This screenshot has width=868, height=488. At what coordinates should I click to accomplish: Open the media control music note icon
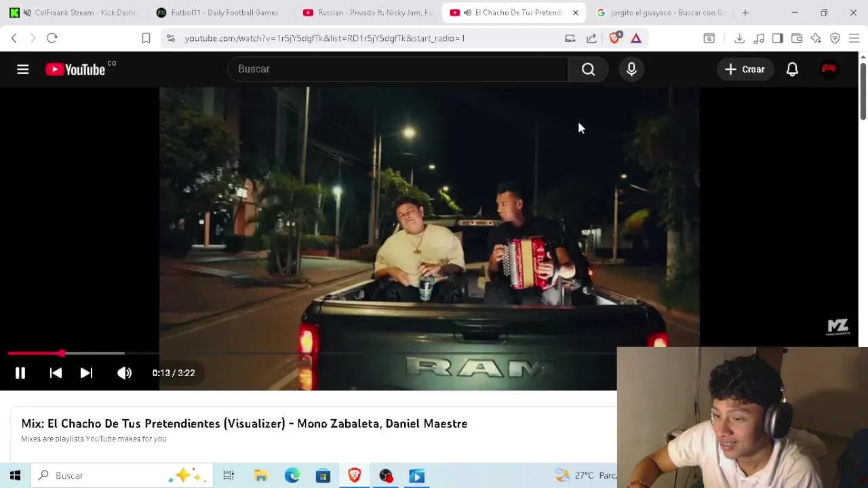pyautogui.click(x=759, y=39)
